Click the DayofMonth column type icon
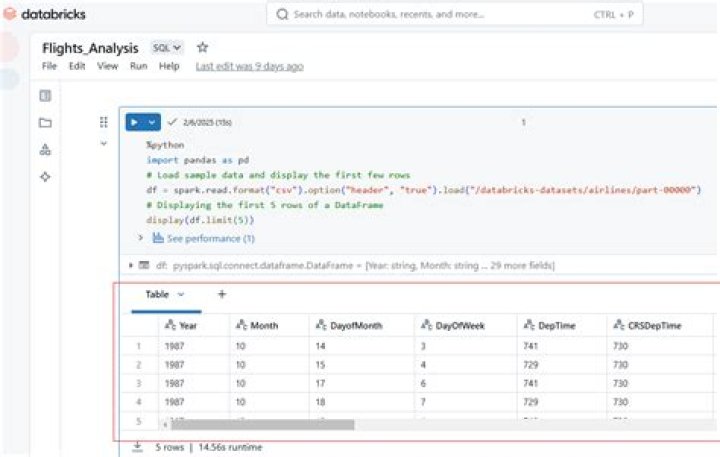This screenshot has width=720, height=457. click(321, 325)
